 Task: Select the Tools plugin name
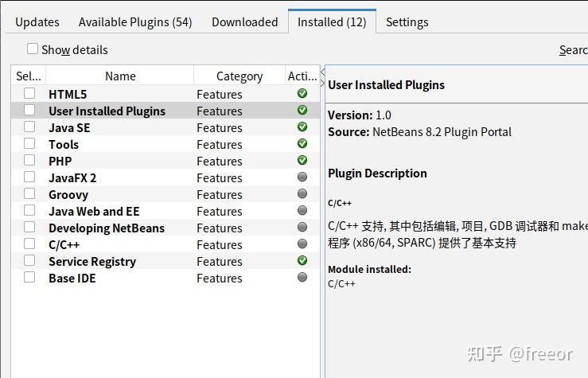[64, 144]
